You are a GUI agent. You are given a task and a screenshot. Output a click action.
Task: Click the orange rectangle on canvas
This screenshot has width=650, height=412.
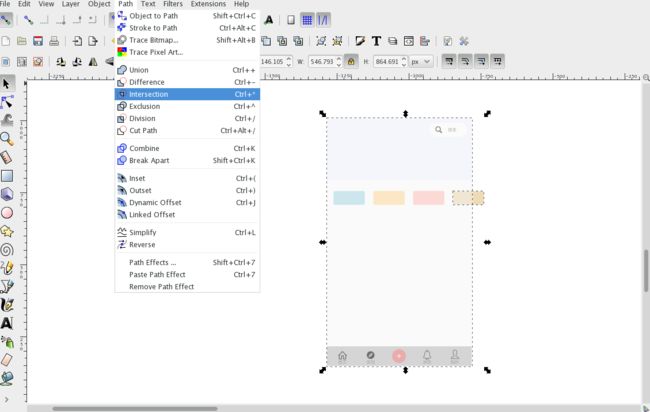389,198
